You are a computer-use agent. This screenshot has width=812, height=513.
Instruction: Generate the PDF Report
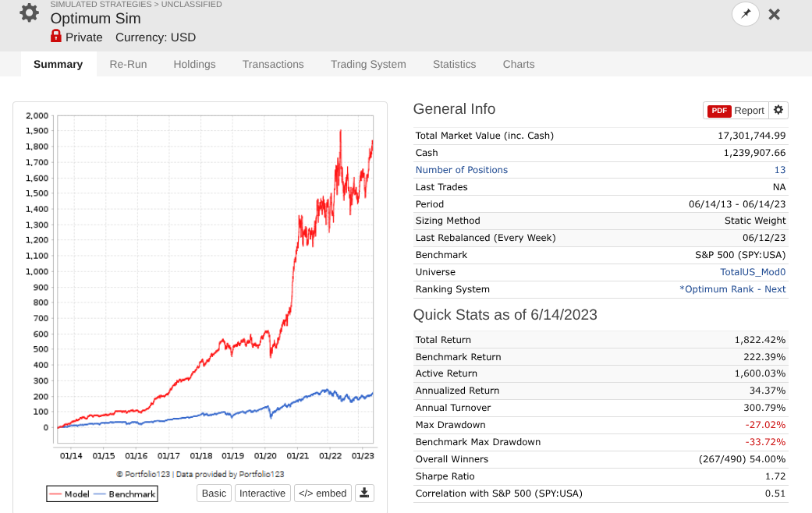(x=736, y=110)
